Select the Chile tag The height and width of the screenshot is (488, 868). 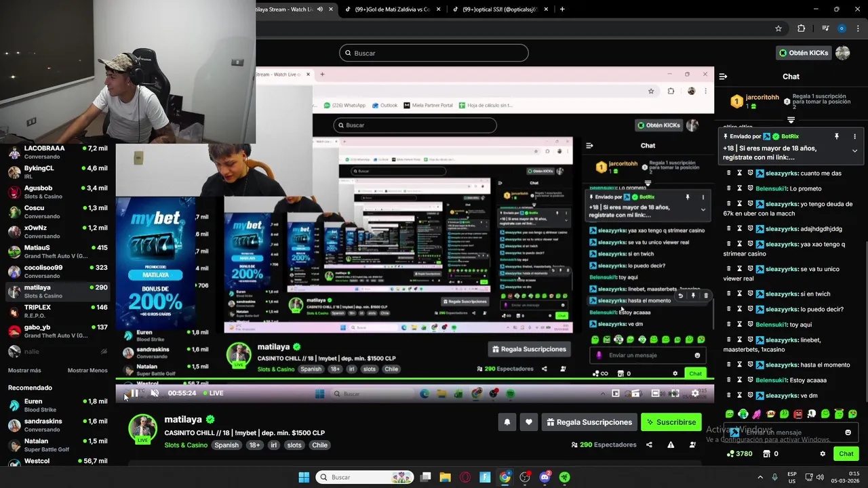click(x=319, y=445)
